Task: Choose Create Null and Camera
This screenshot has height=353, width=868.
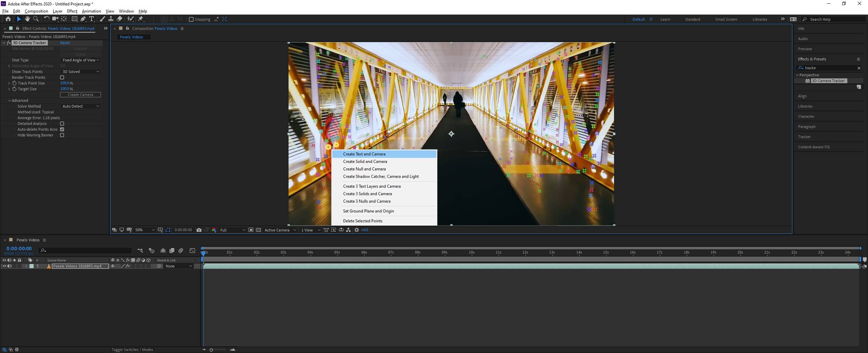Action: 364,169
